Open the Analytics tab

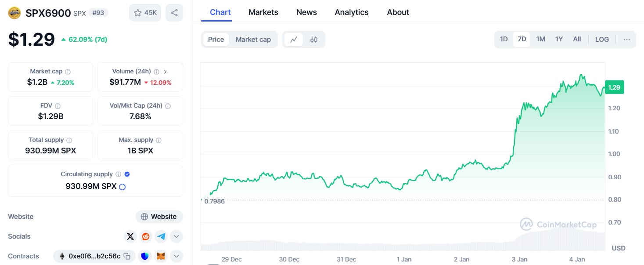tap(352, 12)
